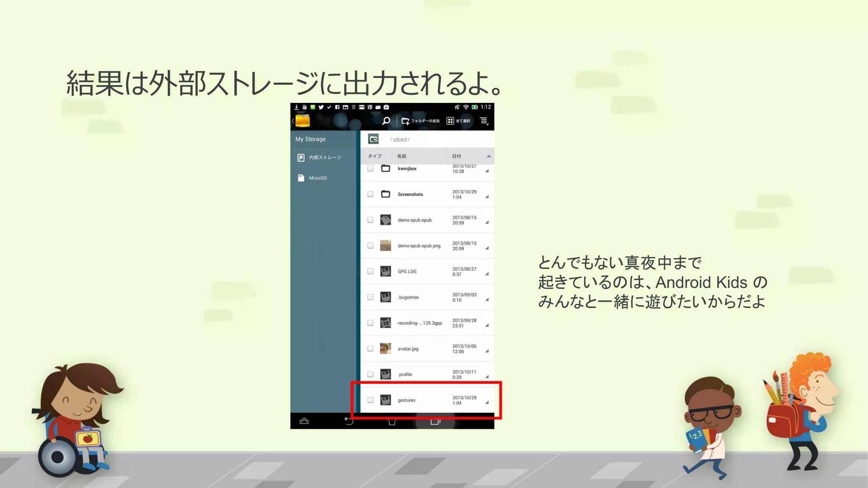868x488 pixels.
Task: Tap the internal storage disk icon
Action: point(301,158)
